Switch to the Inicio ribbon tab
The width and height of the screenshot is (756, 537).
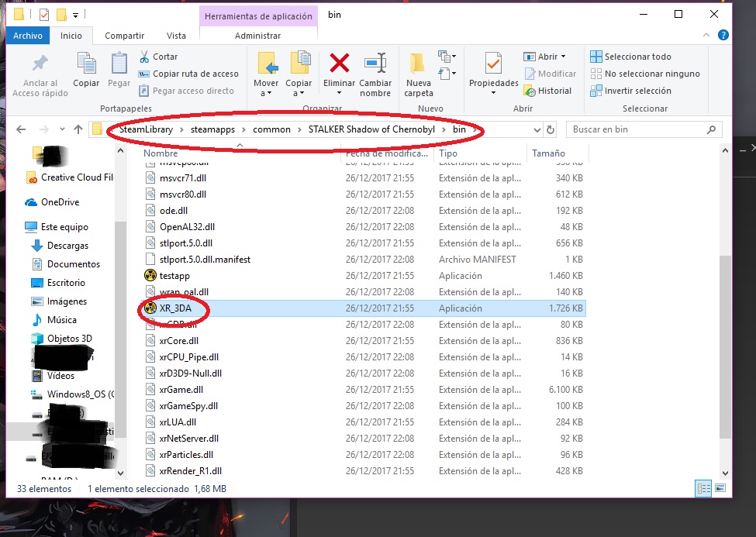click(x=71, y=36)
